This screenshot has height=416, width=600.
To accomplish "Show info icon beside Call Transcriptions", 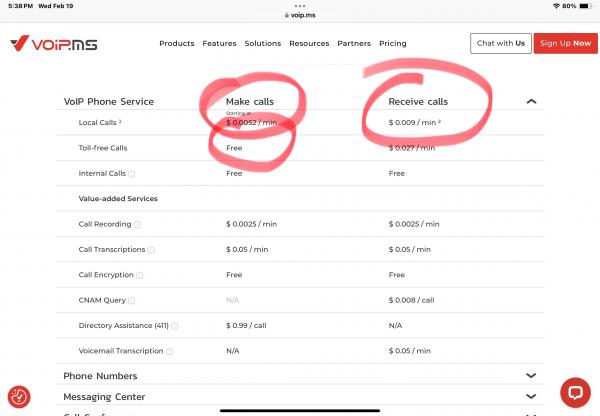I will pyautogui.click(x=151, y=250).
